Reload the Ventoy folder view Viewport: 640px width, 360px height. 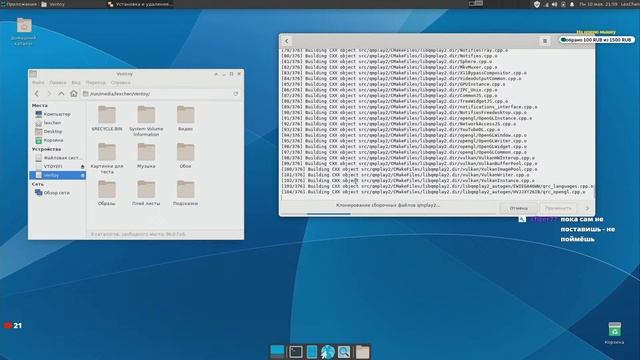click(236, 94)
